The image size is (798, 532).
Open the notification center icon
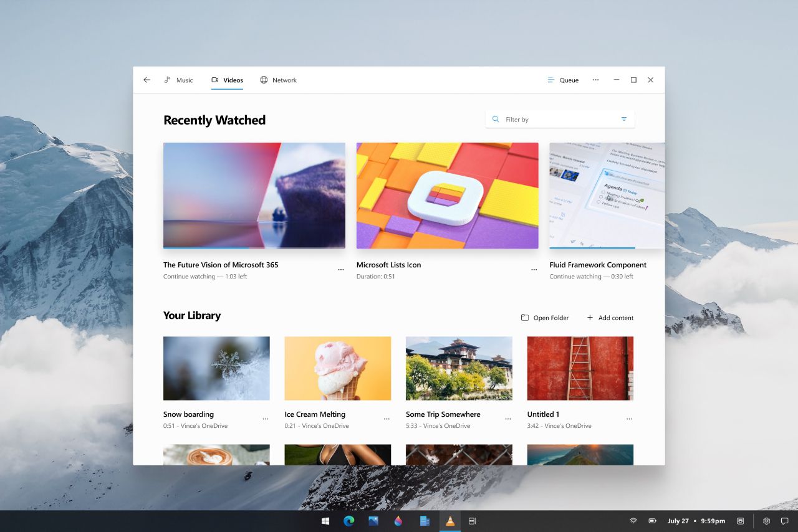tap(785, 521)
